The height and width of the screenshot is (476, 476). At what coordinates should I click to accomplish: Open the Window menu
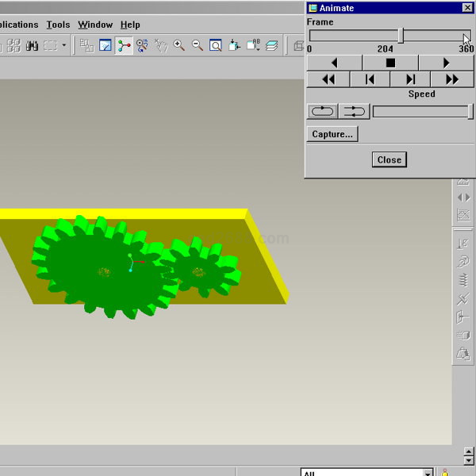pos(95,25)
